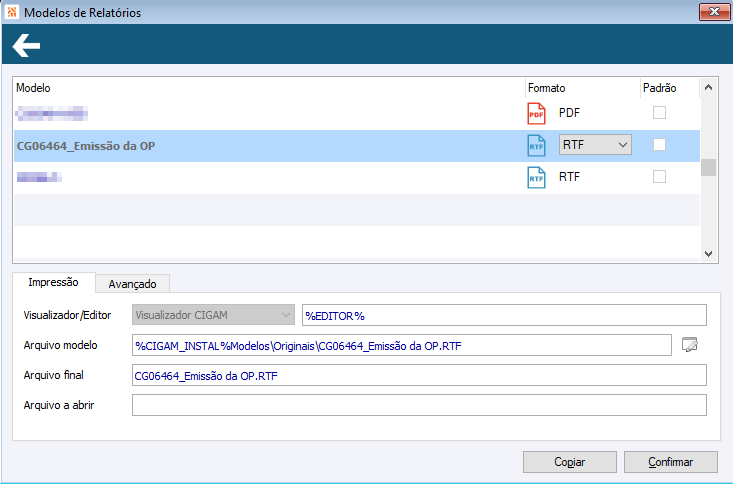Select the blurred model name in first row

[51, 113]
